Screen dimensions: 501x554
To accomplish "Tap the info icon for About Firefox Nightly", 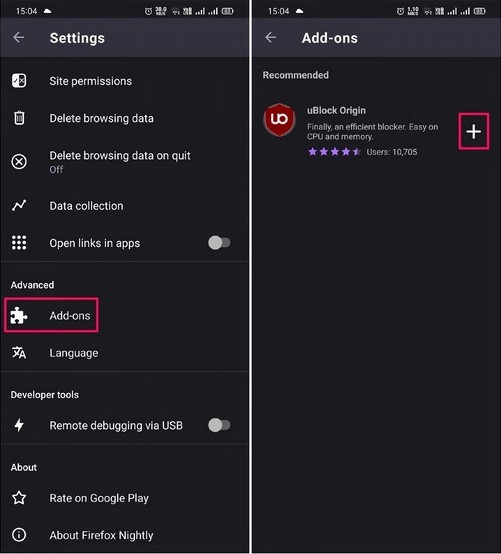I will (x=19, y=535).
